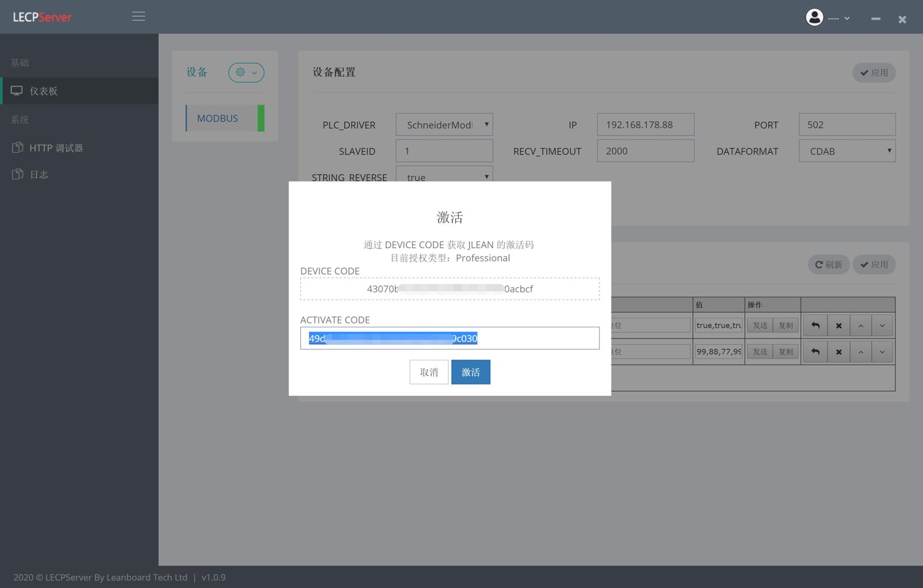Select the MODBUS device

click(225, 118)
